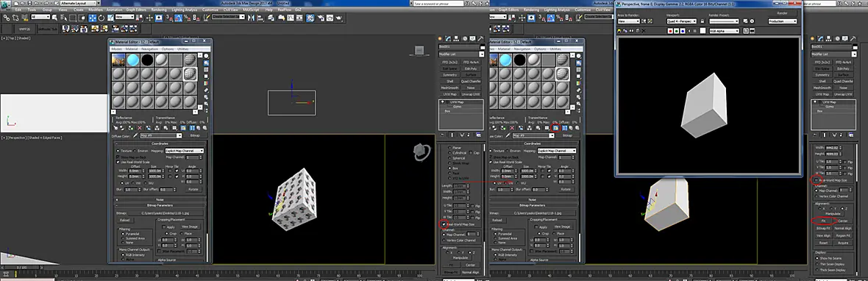
Task: Select Cylindrical mapping radio in left modifier panel
Action: (x=449, y=153)
